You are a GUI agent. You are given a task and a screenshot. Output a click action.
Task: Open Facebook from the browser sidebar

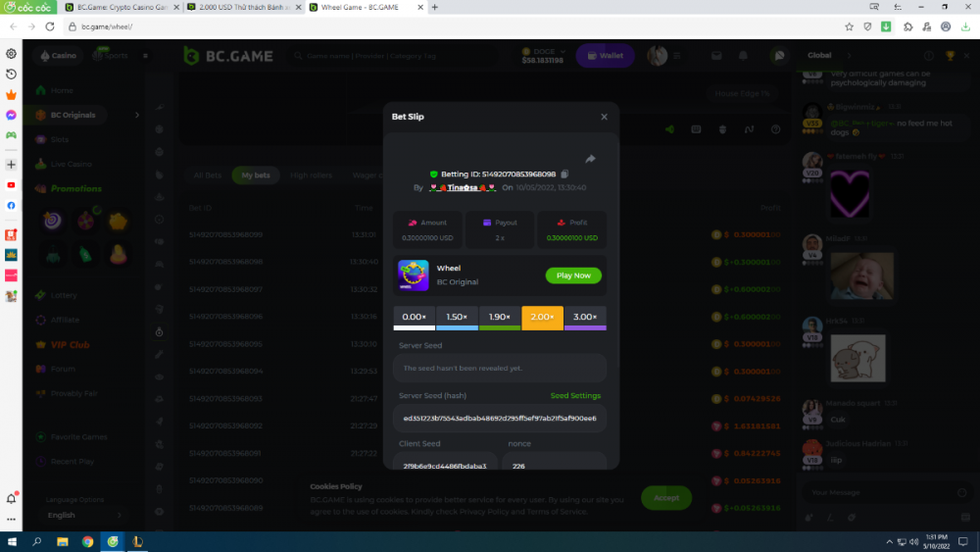(x=11, y=205)
